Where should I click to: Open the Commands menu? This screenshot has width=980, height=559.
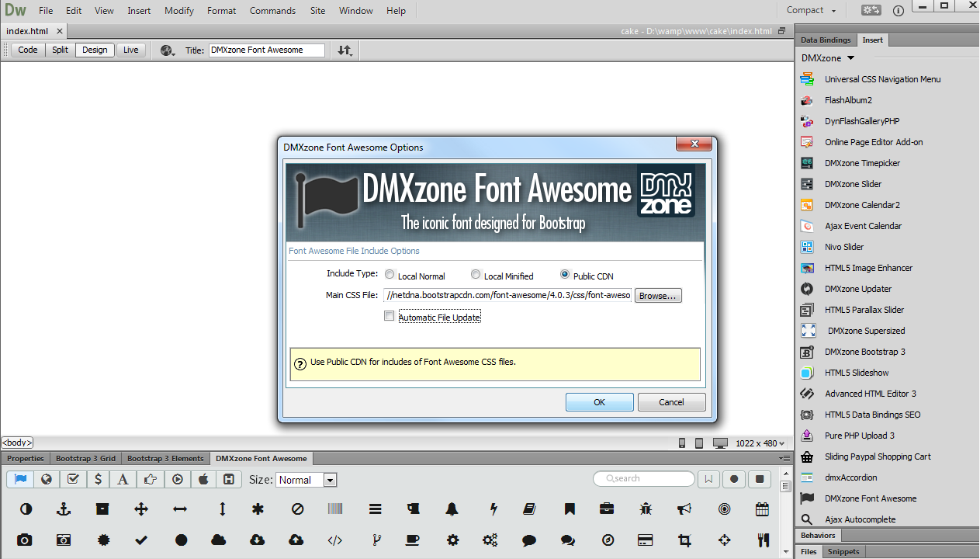coord(272,11)
